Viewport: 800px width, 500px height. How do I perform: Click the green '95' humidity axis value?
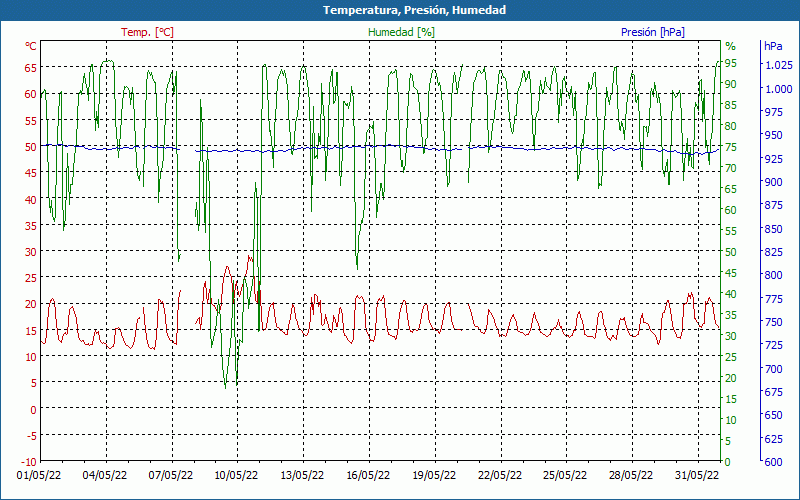click(731, 63)
